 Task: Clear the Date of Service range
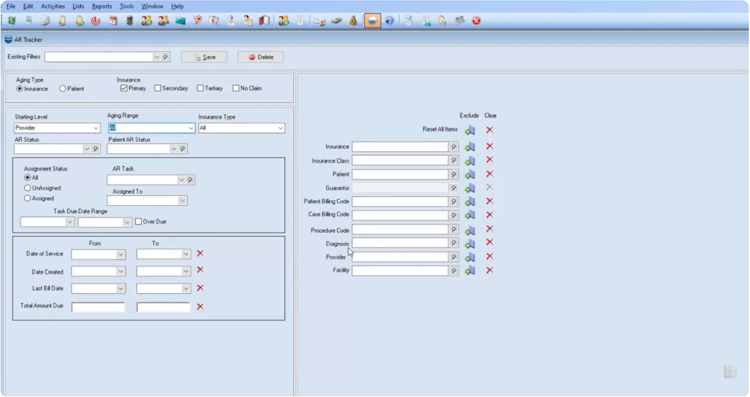200,254
